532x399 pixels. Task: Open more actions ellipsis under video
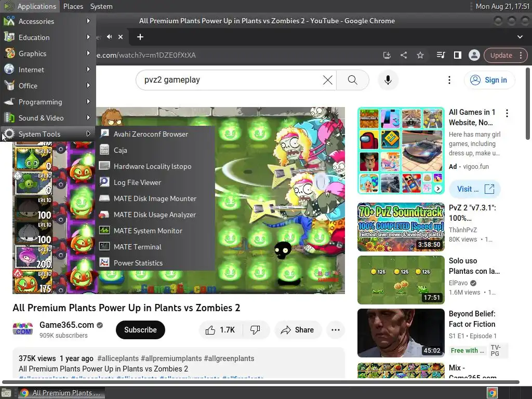tap(335, 330)
